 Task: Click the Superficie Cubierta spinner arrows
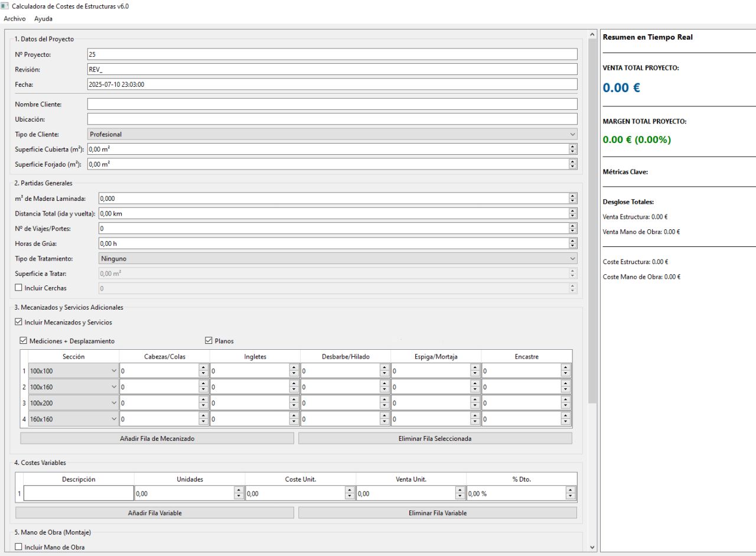(572, 149)
